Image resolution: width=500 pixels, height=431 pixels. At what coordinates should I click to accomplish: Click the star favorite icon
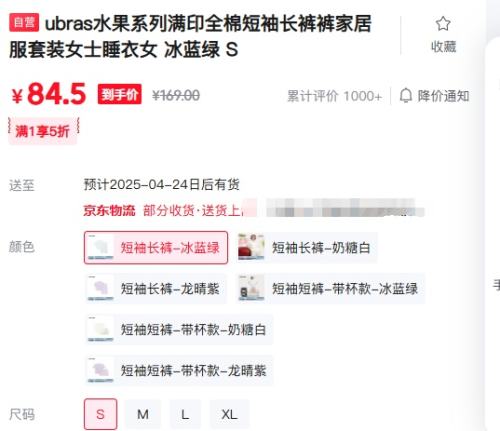pyautogui.click(x=443, y=24)
